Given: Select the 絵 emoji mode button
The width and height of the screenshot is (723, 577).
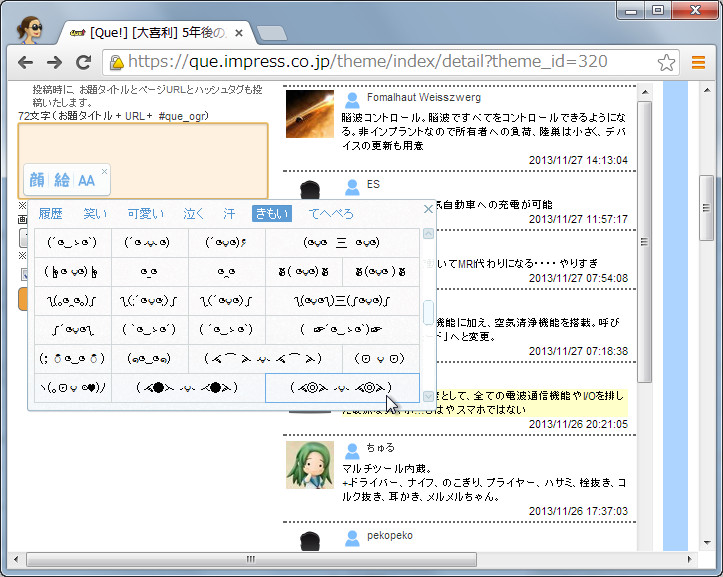Looking at the screenshot, I should (x=62, y=180).
